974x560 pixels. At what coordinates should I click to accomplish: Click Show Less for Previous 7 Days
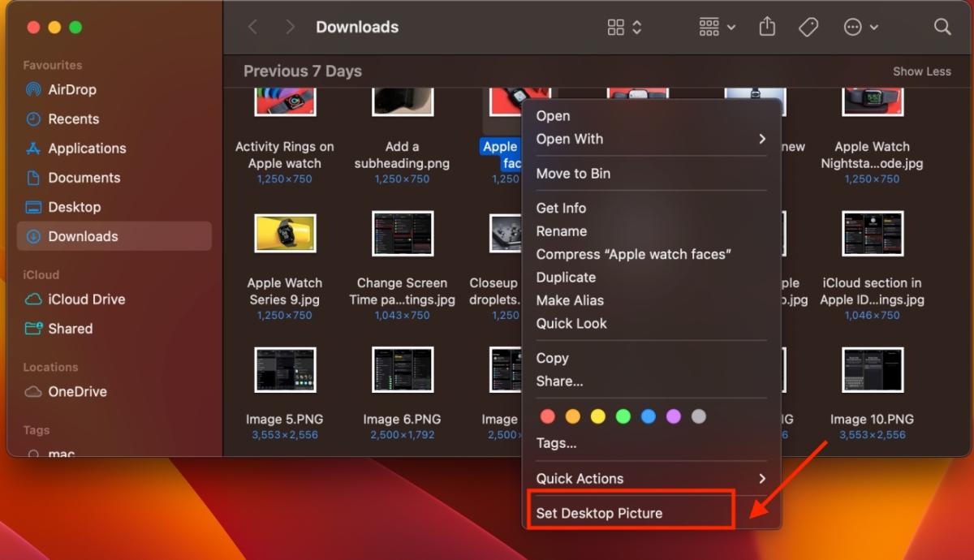(x=921, y=71)
